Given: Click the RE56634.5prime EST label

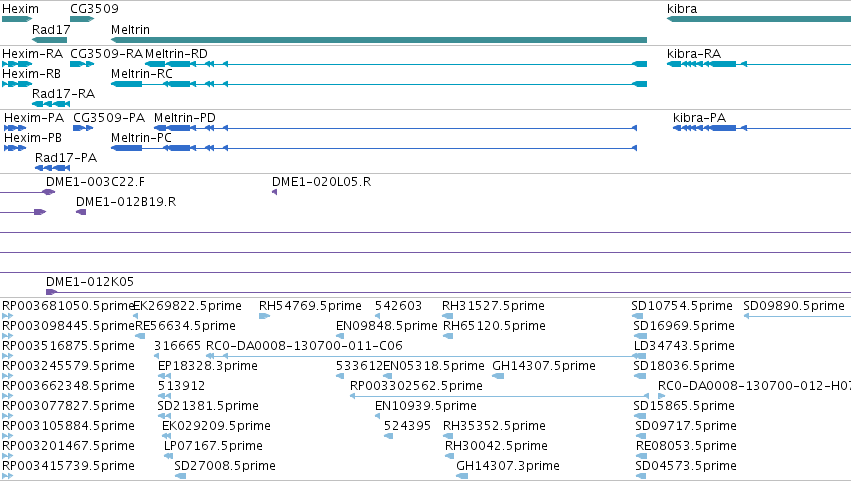Looking at the screenshot, I should 185,326.
